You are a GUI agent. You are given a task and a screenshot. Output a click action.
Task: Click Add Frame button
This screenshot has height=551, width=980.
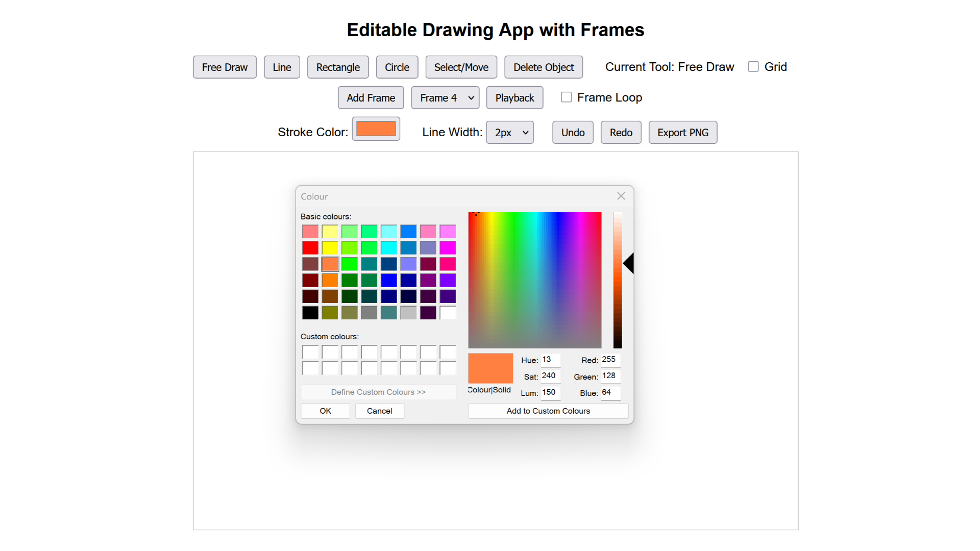(x=371, y=98)
